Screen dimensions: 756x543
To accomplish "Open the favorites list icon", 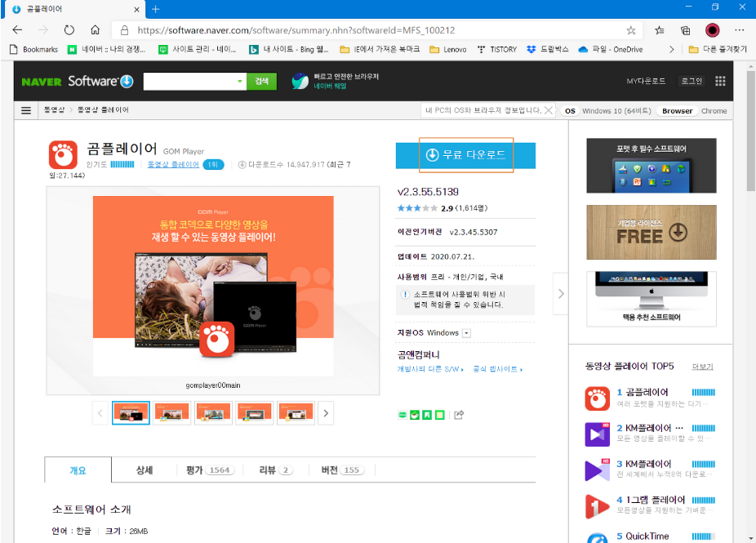I will click(x=660, y=30).
